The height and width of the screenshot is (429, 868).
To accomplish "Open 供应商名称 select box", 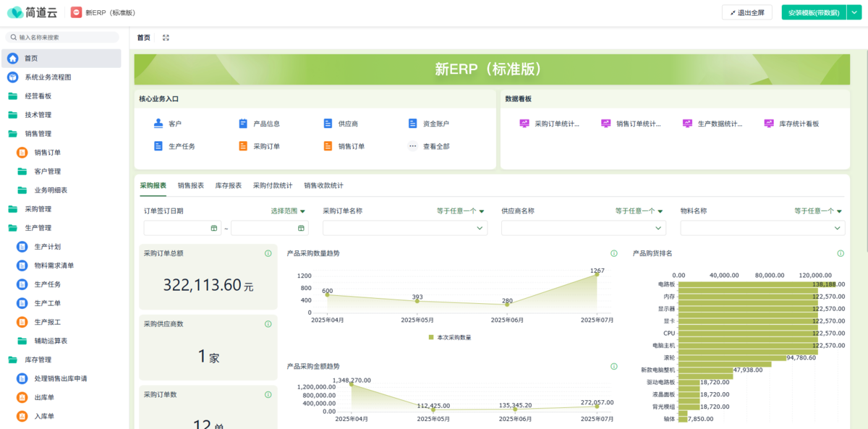I will (584, 228).
